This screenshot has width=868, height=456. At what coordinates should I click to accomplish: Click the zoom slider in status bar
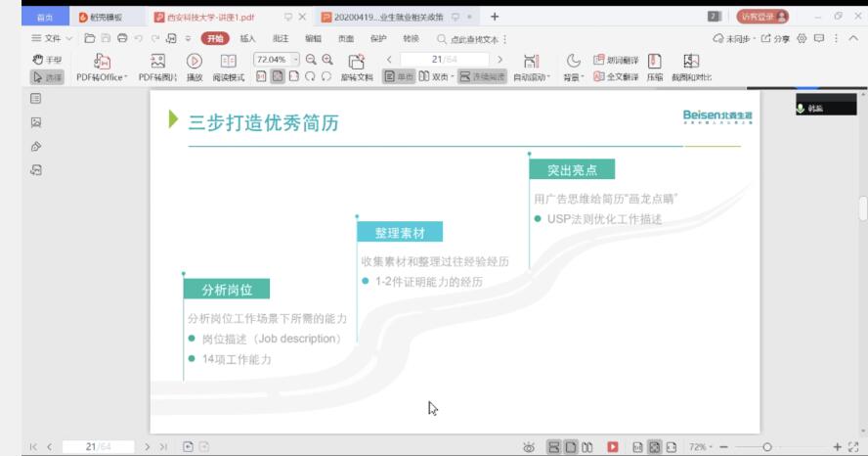pyautogui.click(x=767, y=446)
